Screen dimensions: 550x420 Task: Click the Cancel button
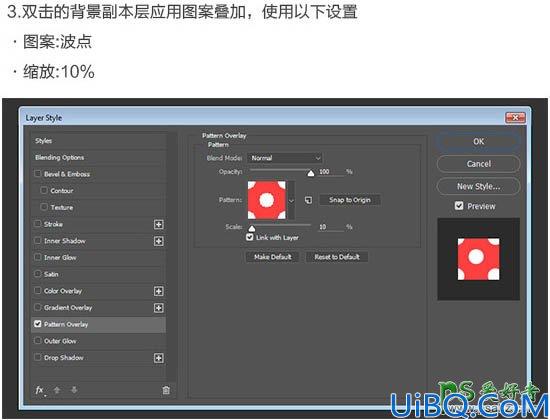478,164
